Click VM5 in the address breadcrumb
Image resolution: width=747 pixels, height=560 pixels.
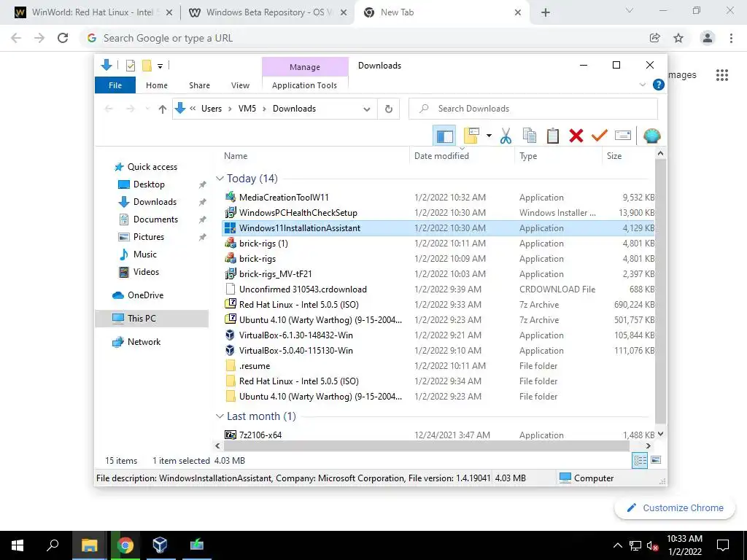tap(247, 109)
